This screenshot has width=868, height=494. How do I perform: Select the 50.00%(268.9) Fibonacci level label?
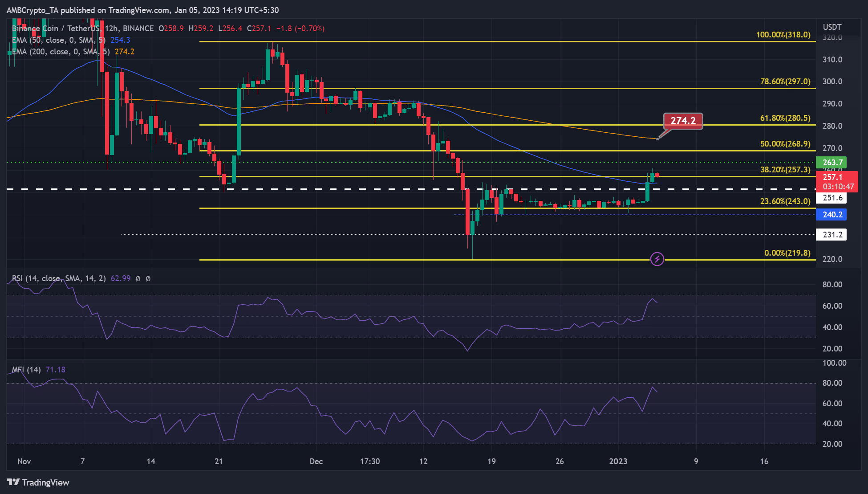(x=785, y=144)
